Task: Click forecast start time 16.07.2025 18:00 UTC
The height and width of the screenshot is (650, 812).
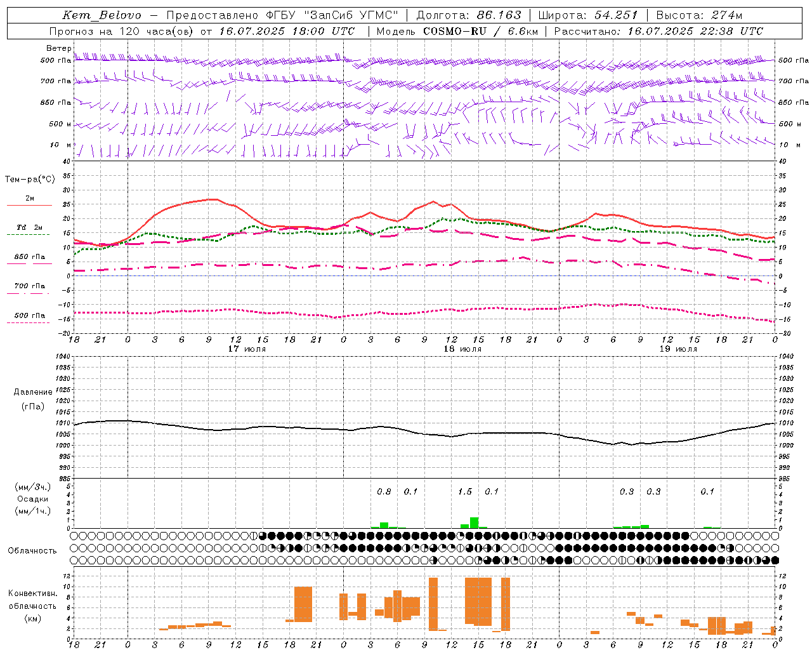Action: tap(287, 31)
